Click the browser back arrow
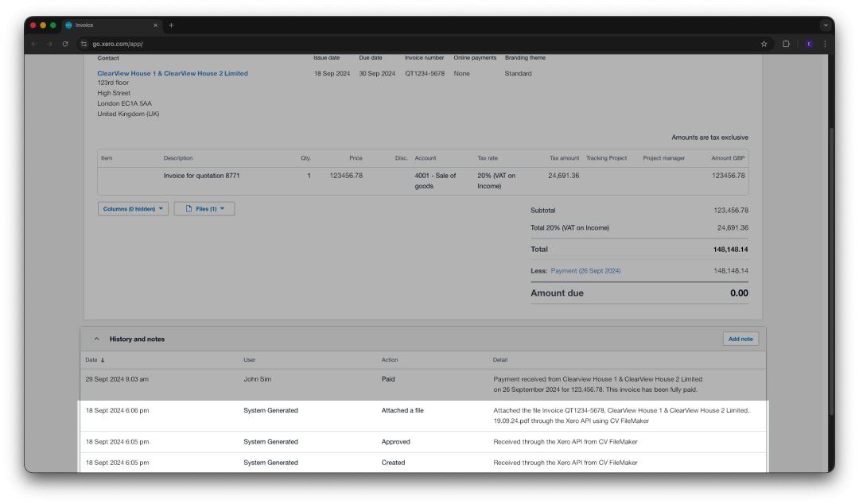Image resolution: width=859 pixels, height=504 pixels. [33, 44]
